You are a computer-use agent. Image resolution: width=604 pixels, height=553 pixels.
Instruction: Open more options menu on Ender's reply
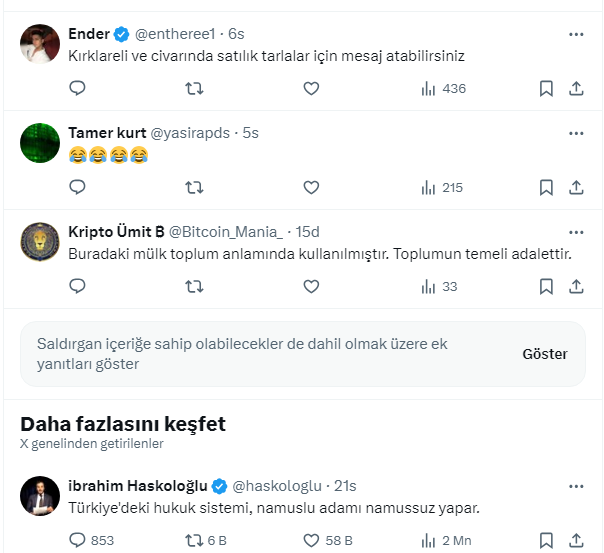tap(576, 34)
